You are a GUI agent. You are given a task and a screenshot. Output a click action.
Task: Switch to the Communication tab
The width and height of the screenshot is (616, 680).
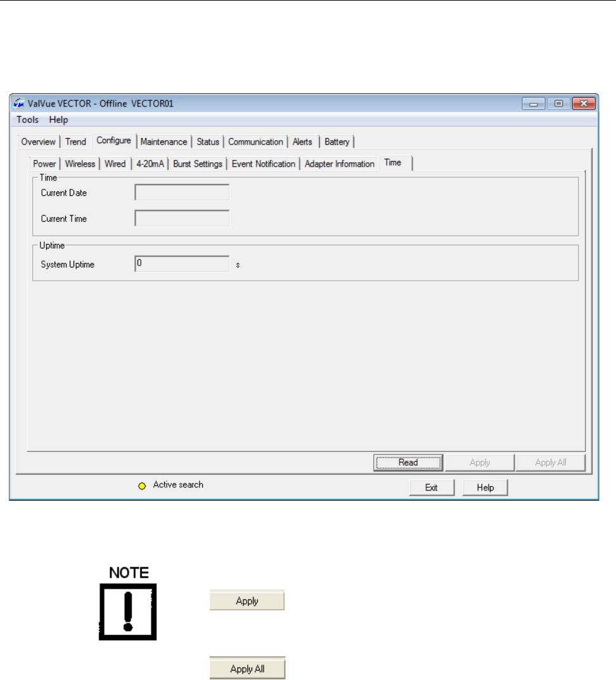tap(255, 142)
